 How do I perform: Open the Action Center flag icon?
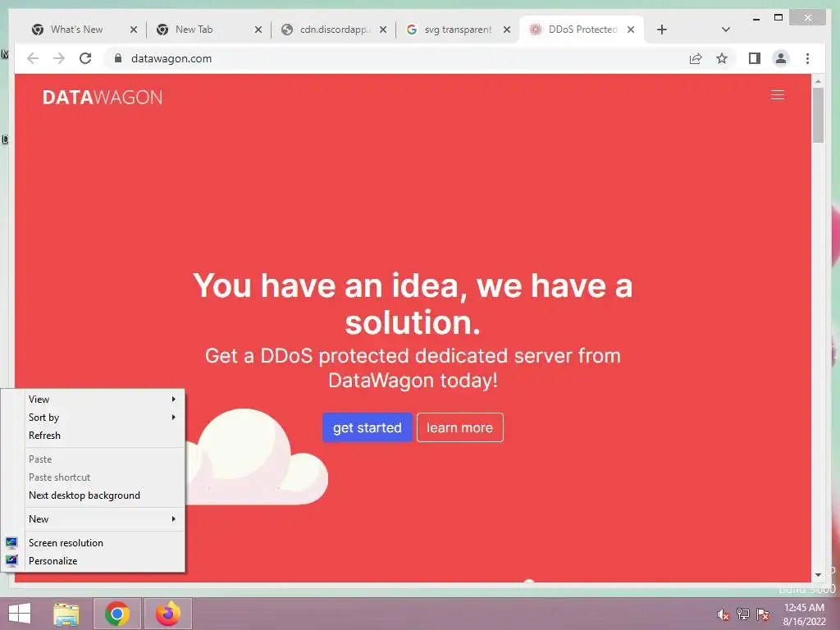pyautogui.click(x=763, y=614)
